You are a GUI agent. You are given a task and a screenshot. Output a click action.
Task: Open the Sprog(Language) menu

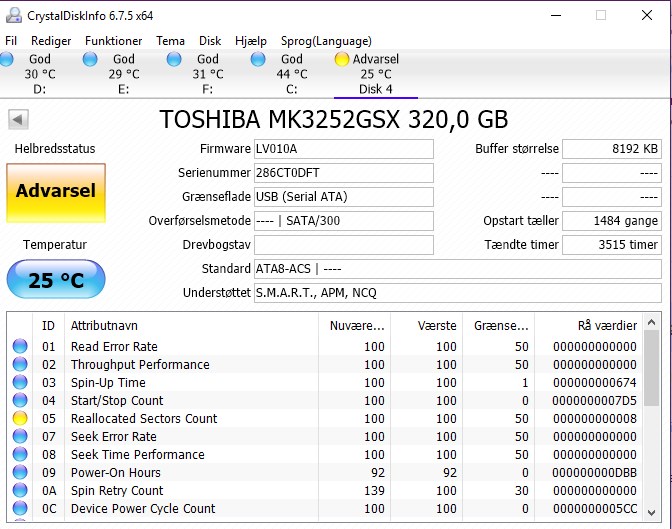tap(326, 41)
